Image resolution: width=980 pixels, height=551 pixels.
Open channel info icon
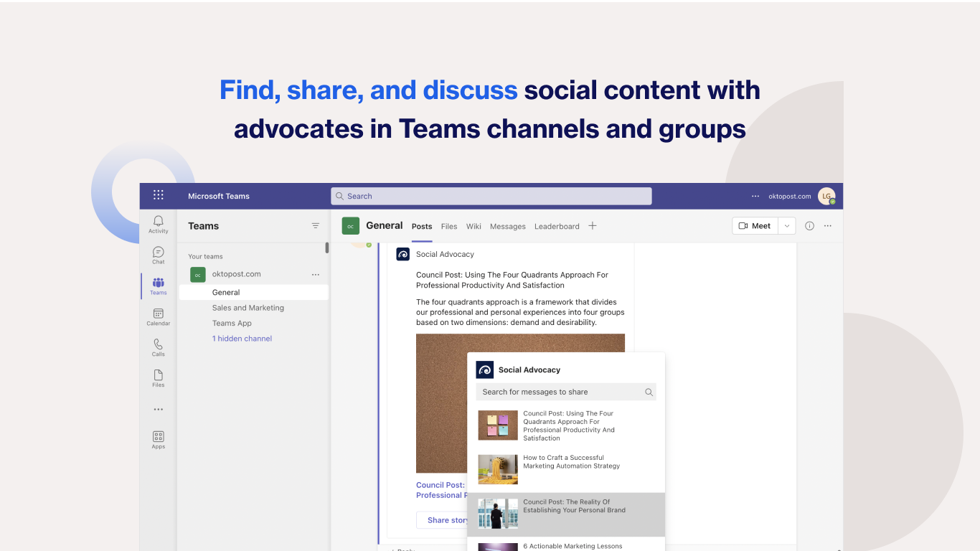pyautogui.click(x=809, y=225)
